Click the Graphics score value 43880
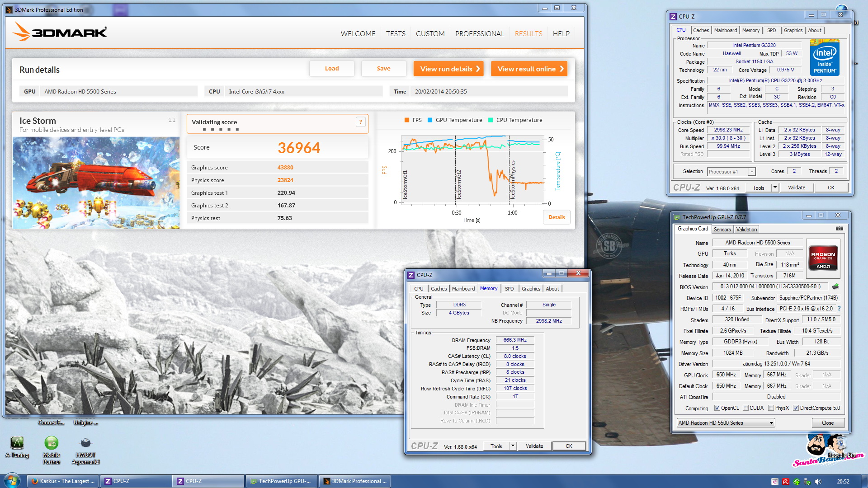The image size is (868, 488). coord(285,168)
